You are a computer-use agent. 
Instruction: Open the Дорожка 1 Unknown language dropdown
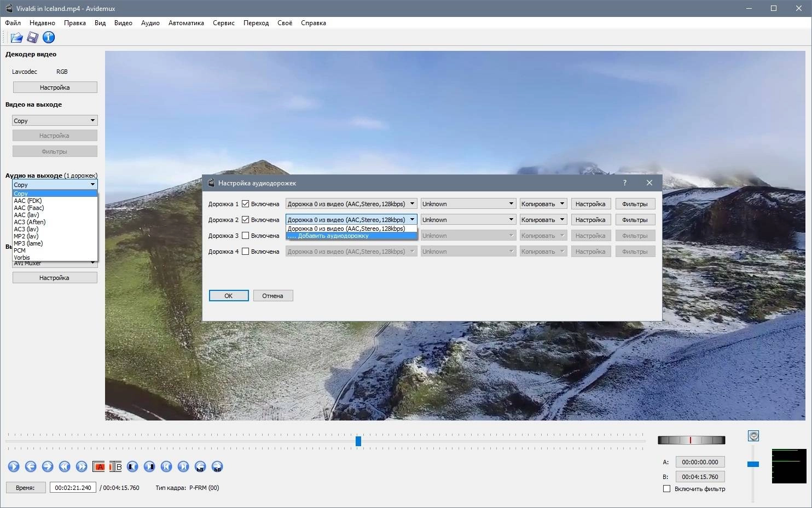coord(468,204)
